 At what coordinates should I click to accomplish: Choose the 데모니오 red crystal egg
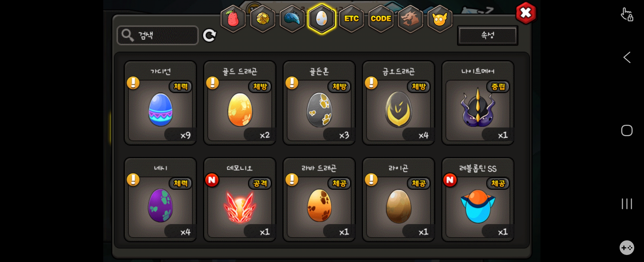240,200
